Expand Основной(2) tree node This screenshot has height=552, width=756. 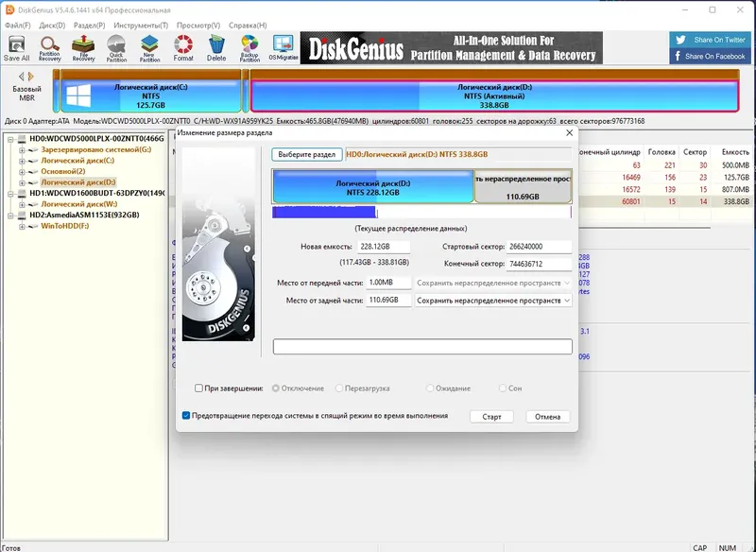(22, 172)
